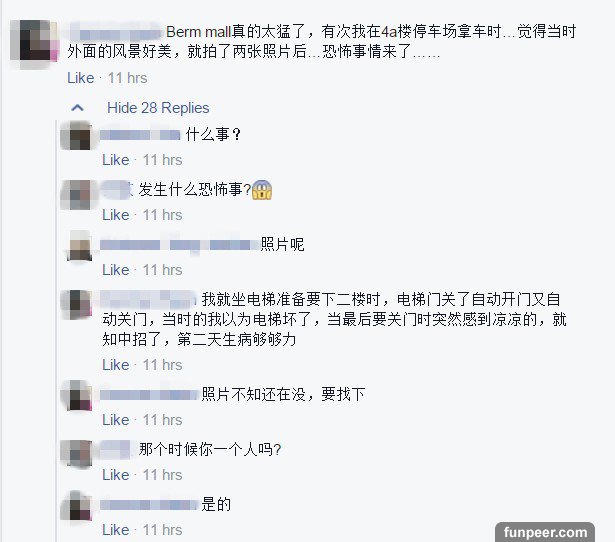Like the reply saying 什么事？

point(116,160)
